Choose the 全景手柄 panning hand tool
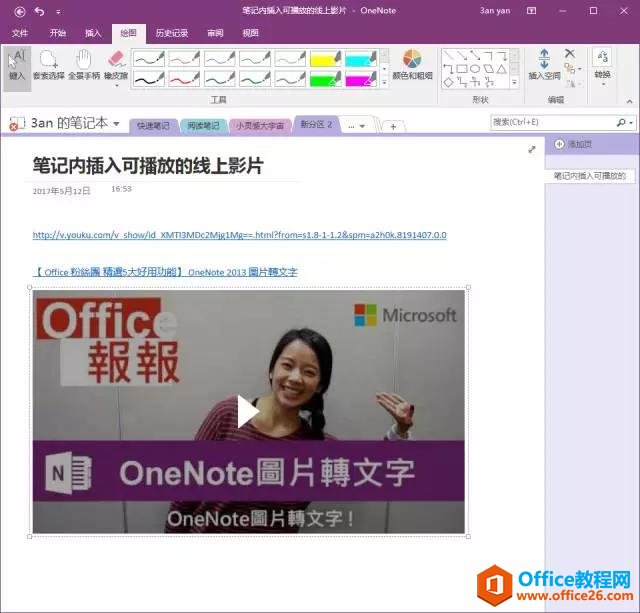 point(84,65)
